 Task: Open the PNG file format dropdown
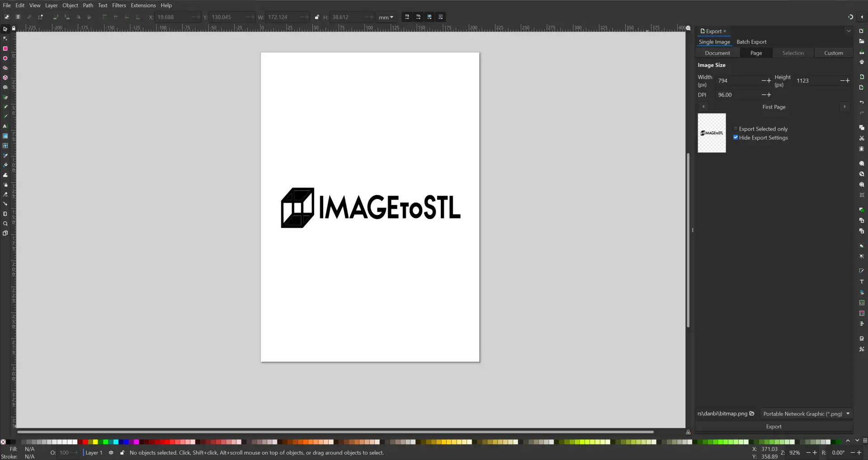[806, 413]
